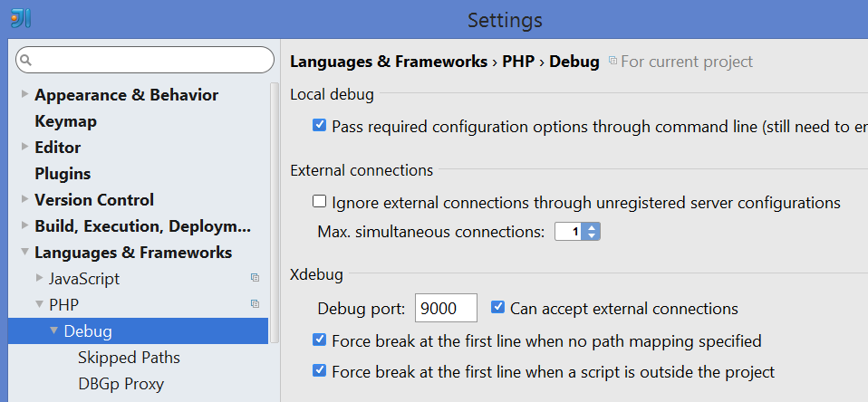Expand the Appearance & Behavior section
868x402 pixels.
[24, 95]
